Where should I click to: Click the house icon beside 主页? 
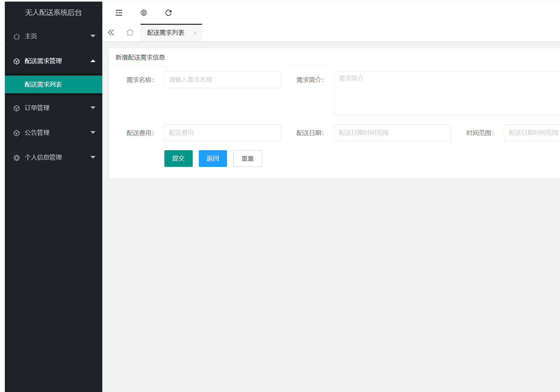[x=17, y=37]
